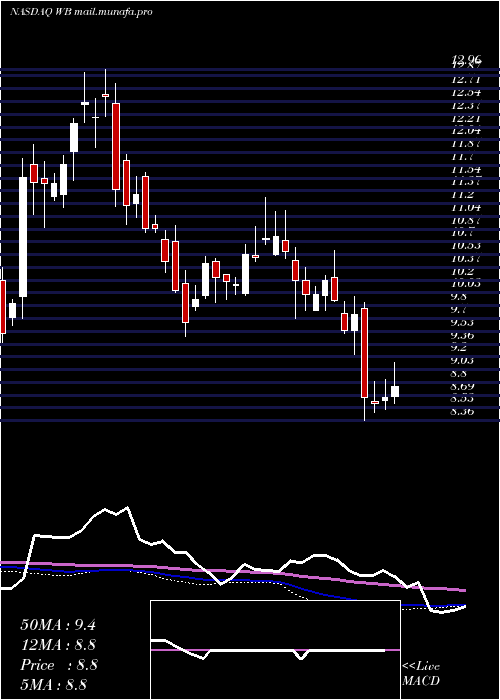The height and width of the screenshot is (700, 500).
Task: Click the 8.36 price axis label
Action: click(464, 411)
